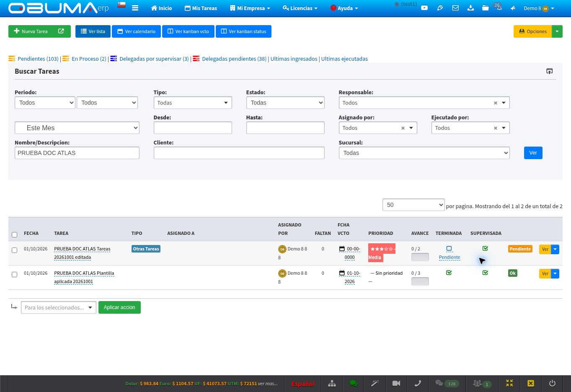Go to Mis Tareas menu item

click(201, 8)
